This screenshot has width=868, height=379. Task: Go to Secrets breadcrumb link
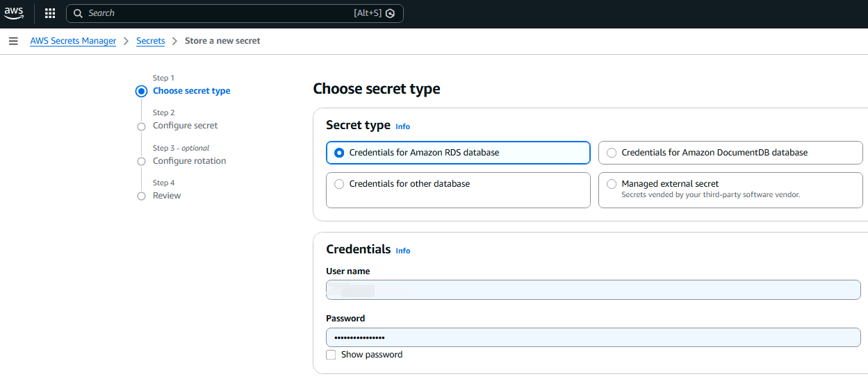tap(150, 41)
